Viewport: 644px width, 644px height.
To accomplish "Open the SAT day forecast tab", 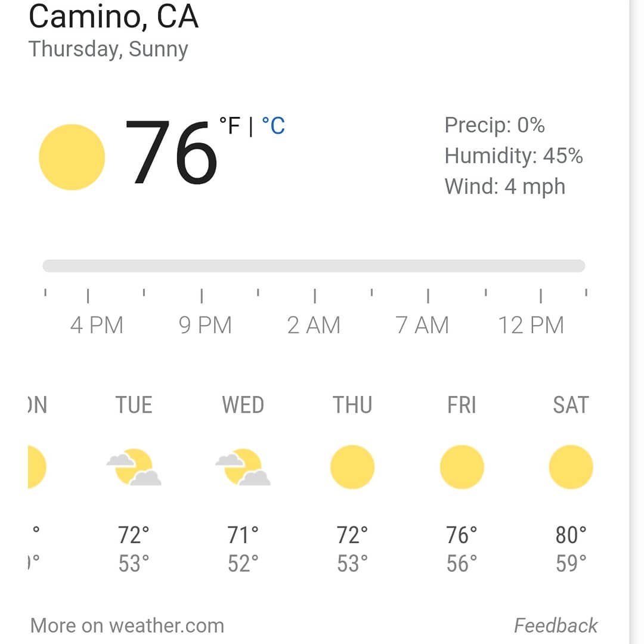I will pyautogui.click(x=571, y=405).
